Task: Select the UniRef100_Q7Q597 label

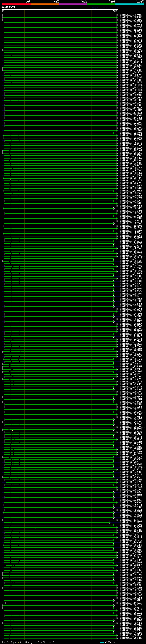Action: [x=131, y=77]
